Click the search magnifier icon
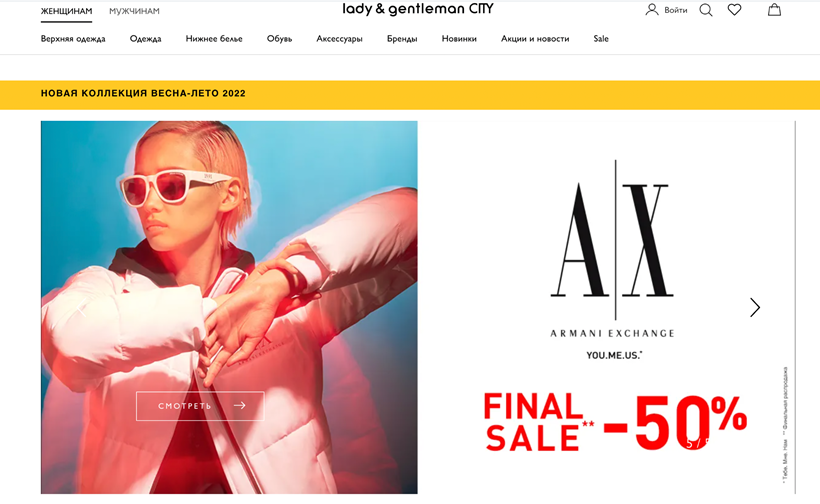 click(706, 10)
